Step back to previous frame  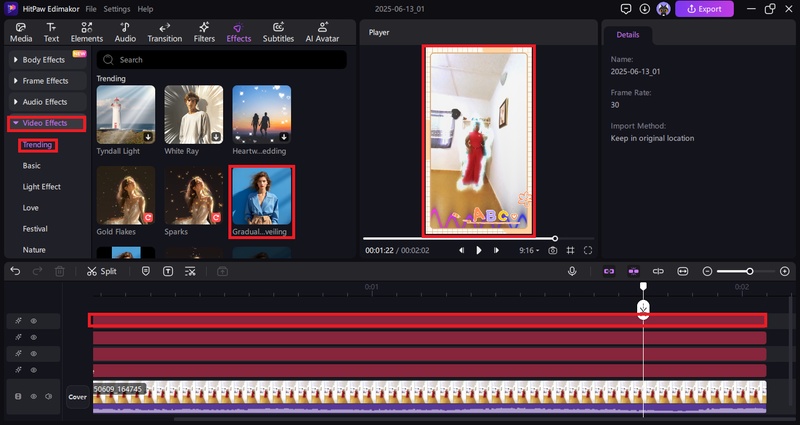462,251
